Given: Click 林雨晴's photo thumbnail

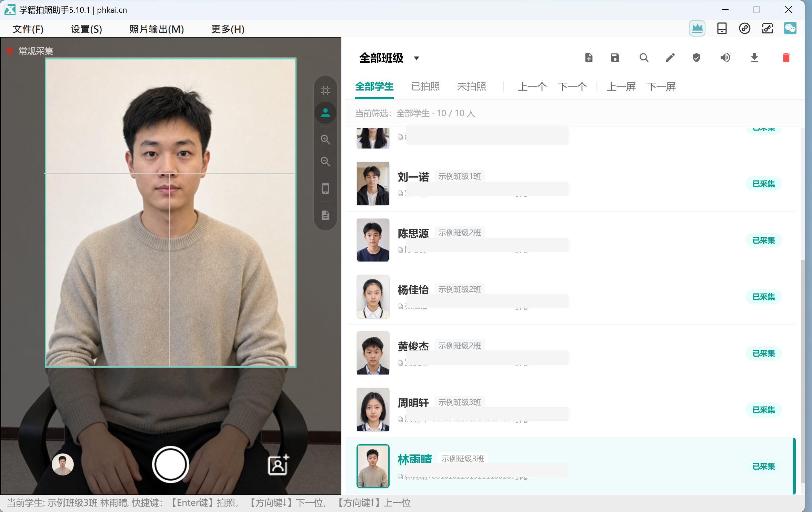Looking at the screenshot, I should (x=373, y=466).
